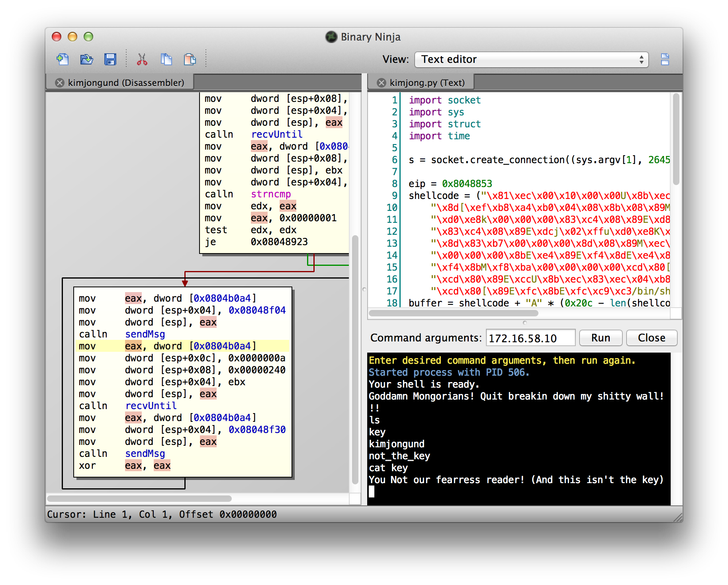The height and width of the screenshot is (585, 728).
Task: Focus the Command arguments input field
Action: tap(530, 338)
